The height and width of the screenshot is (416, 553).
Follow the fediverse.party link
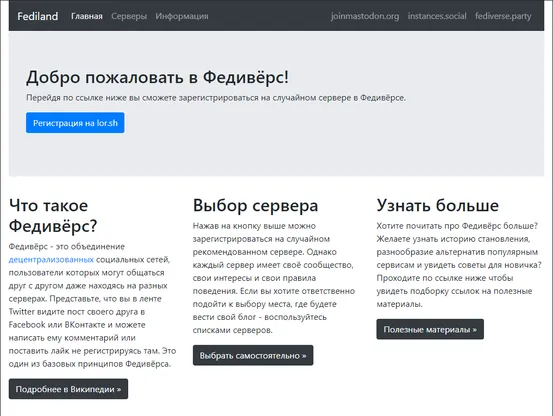(x=503, y=16)
